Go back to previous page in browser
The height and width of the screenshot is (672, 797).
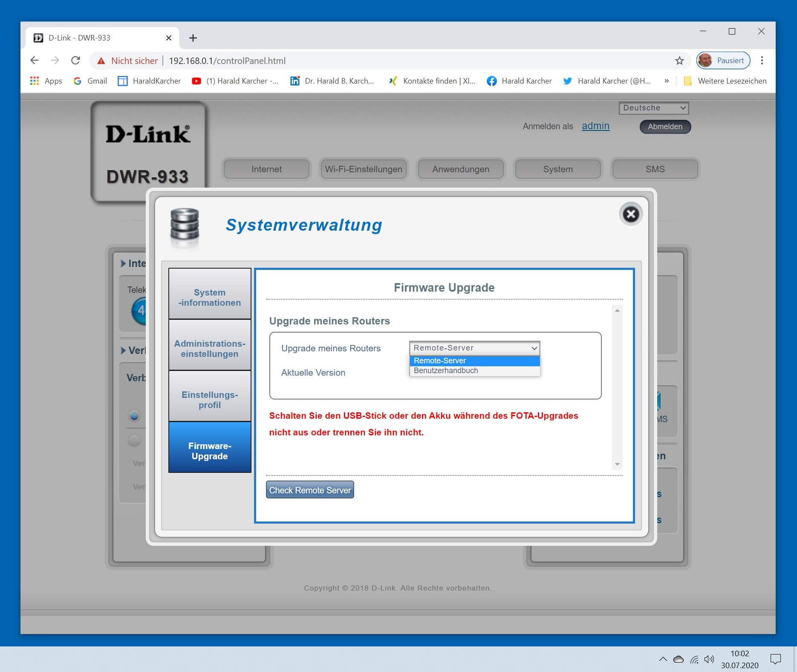[35, 61]
